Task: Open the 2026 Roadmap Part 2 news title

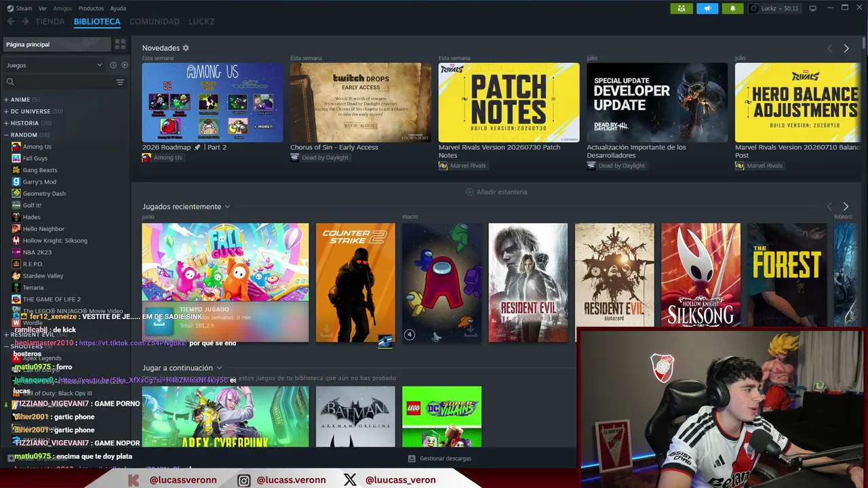Action: (184, 147)
